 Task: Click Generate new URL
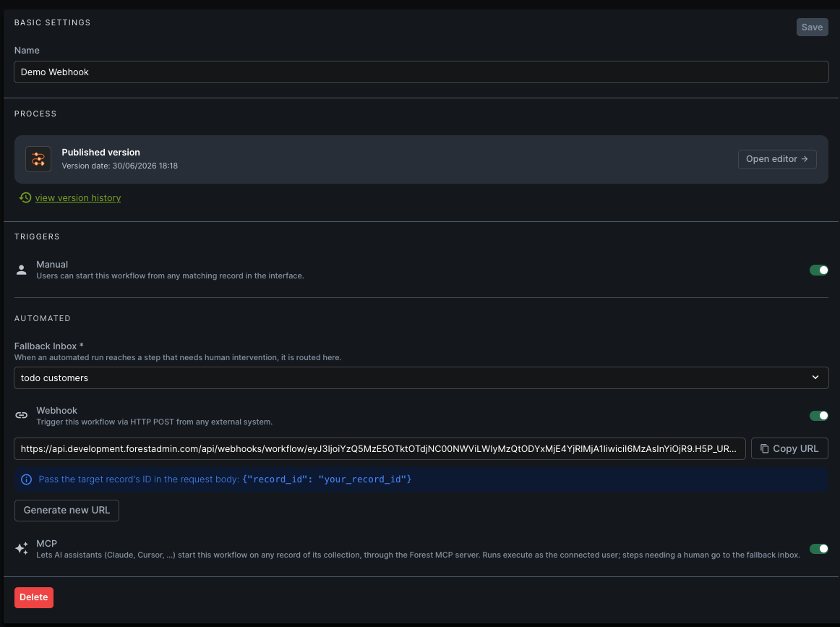pyautogui.click(x=67, y=510)
